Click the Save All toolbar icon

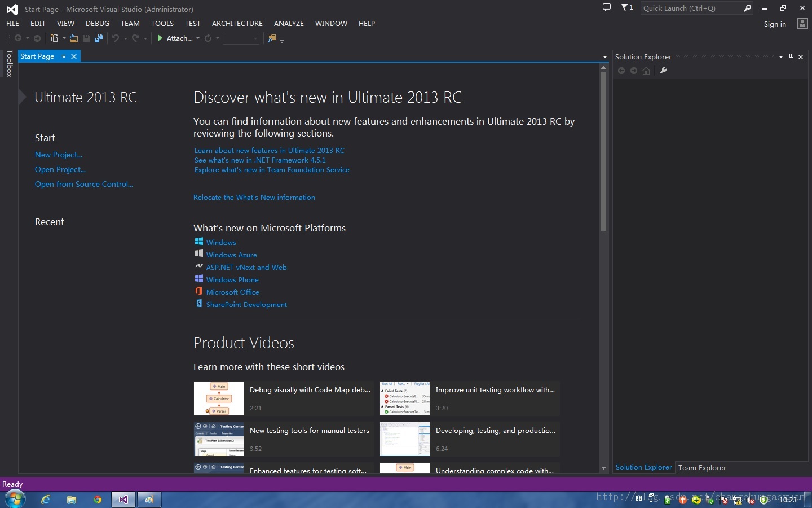(x=99, y=38)
